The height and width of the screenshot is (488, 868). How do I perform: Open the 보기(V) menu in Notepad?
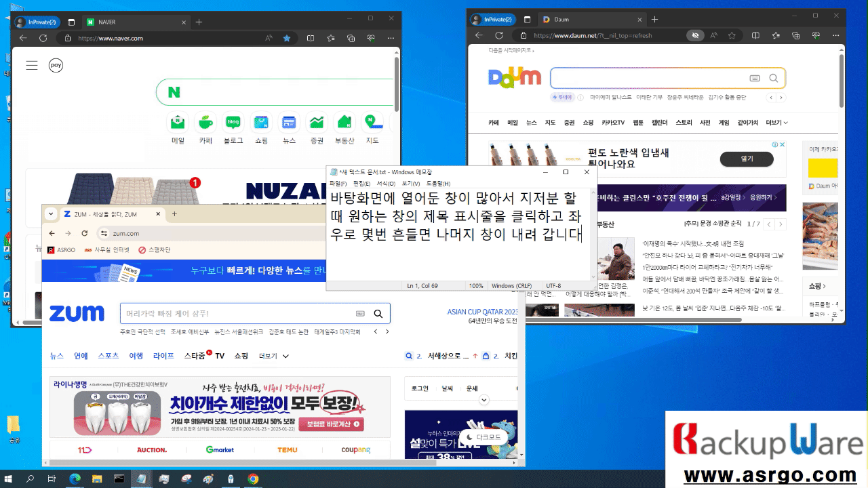410,184
